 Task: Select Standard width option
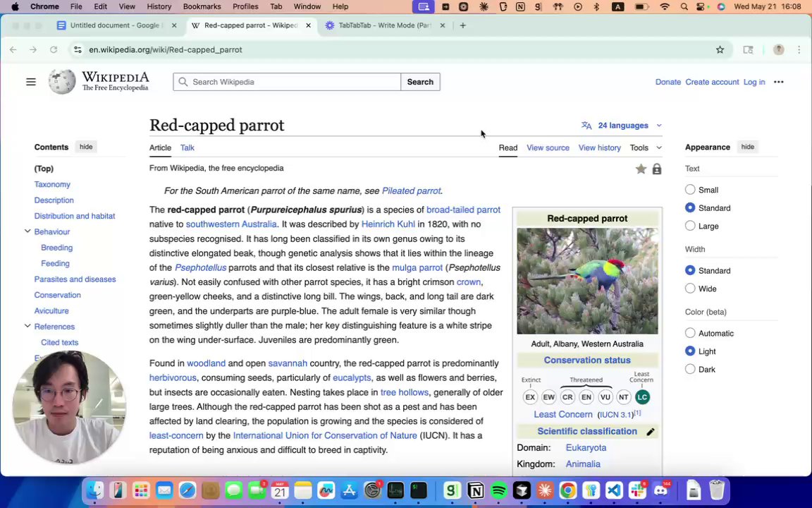690,271
